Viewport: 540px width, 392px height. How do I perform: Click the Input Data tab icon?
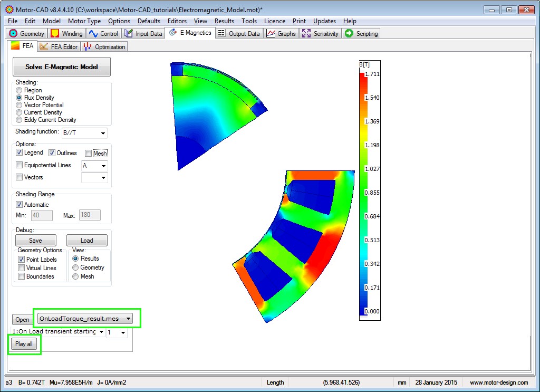click(129, 34)
